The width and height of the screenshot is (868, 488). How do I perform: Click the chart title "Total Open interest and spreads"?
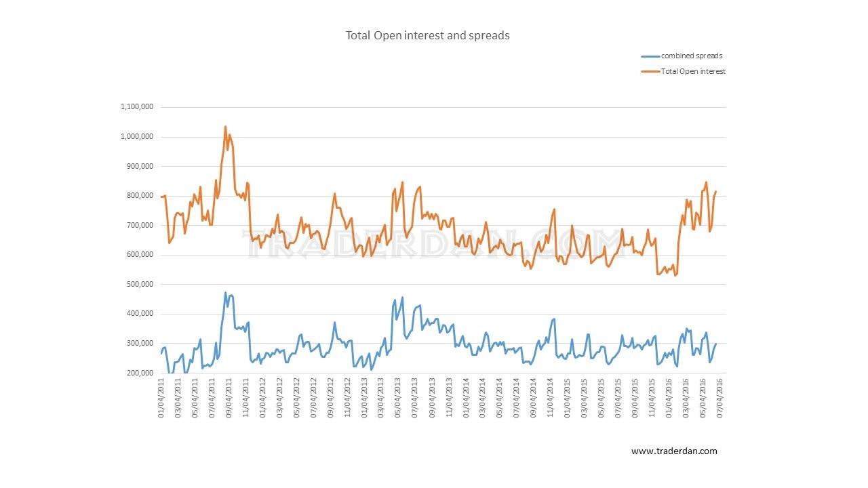click(427, 35)
